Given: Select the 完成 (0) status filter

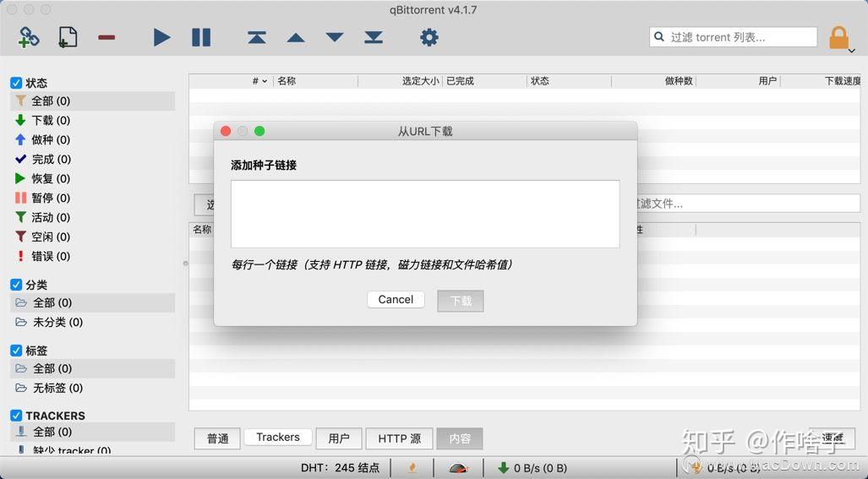Looking at the screenshot, I should 92,160.
